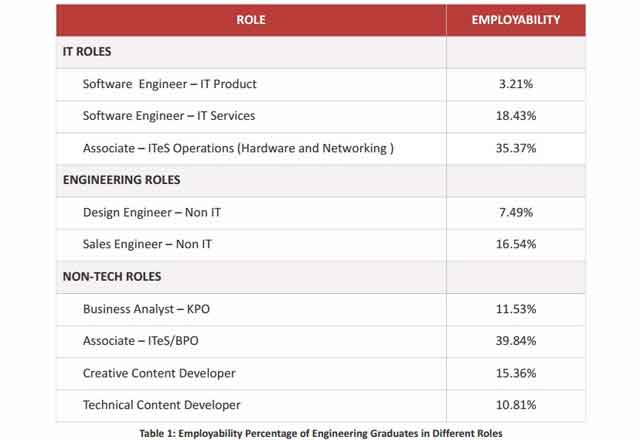
Task: Click Associate – ITeS Operations row label
Action: pyautogui.click(x=238, y=148)
